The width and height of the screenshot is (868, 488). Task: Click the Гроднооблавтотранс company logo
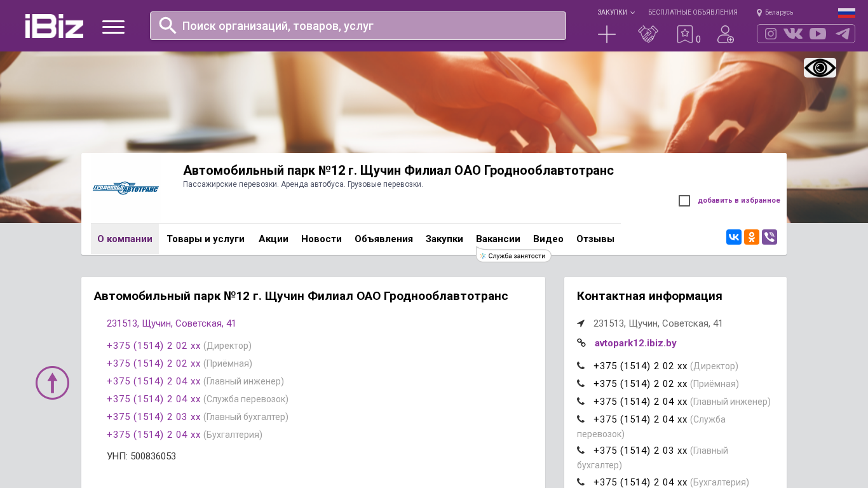(126, 188)
